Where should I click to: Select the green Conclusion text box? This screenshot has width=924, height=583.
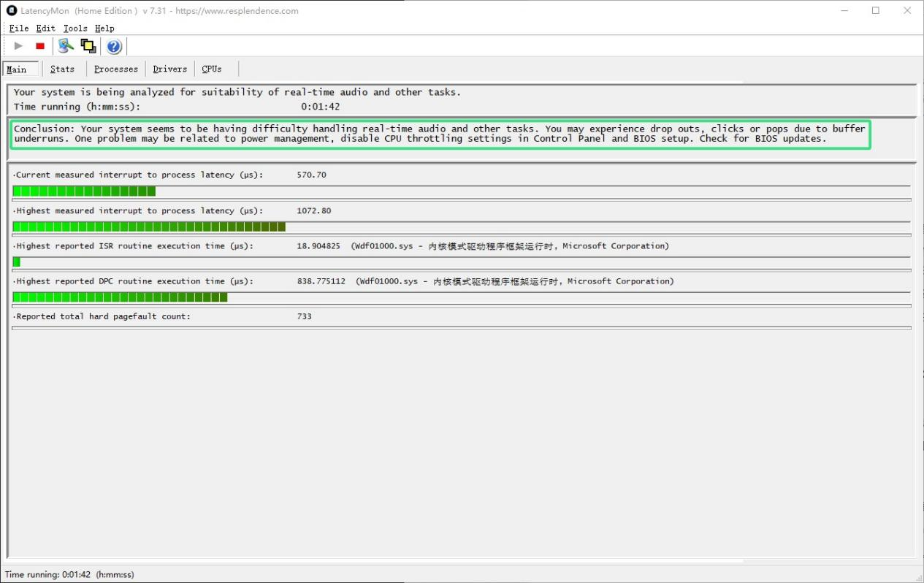pos(438,133)
